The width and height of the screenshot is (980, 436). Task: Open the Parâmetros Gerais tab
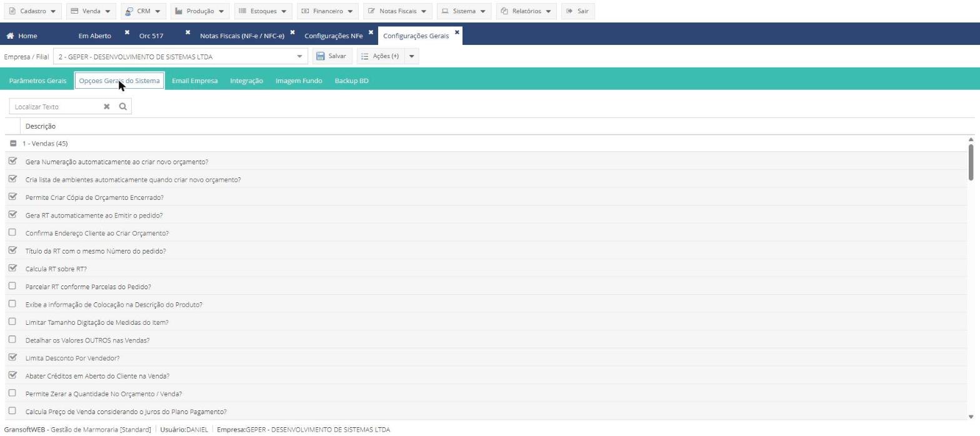click(37, 81)
